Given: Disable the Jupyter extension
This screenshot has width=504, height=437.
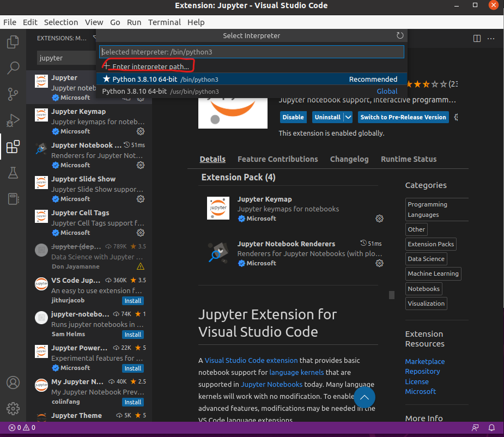Looking at the screenshot, I should 293,117.
